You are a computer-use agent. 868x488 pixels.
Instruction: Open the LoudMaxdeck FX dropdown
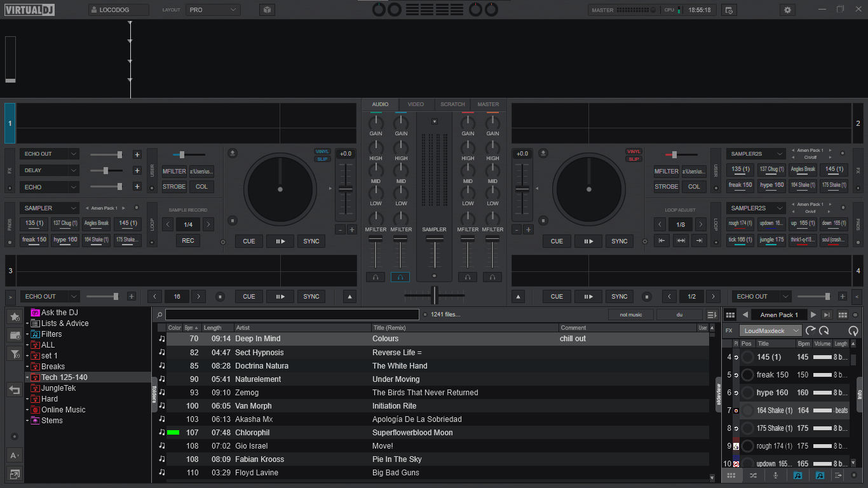[x=770, y=330]
